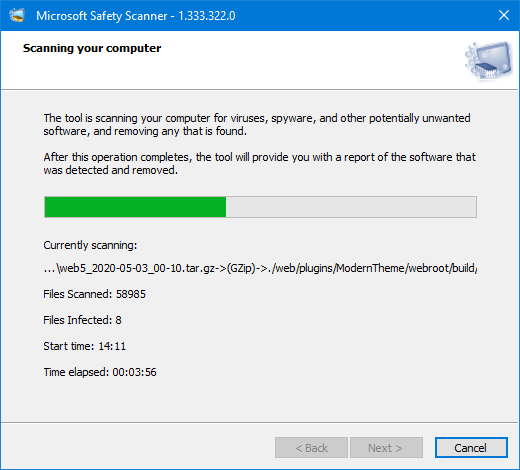Click the disabled Next button

pos(386,448)
